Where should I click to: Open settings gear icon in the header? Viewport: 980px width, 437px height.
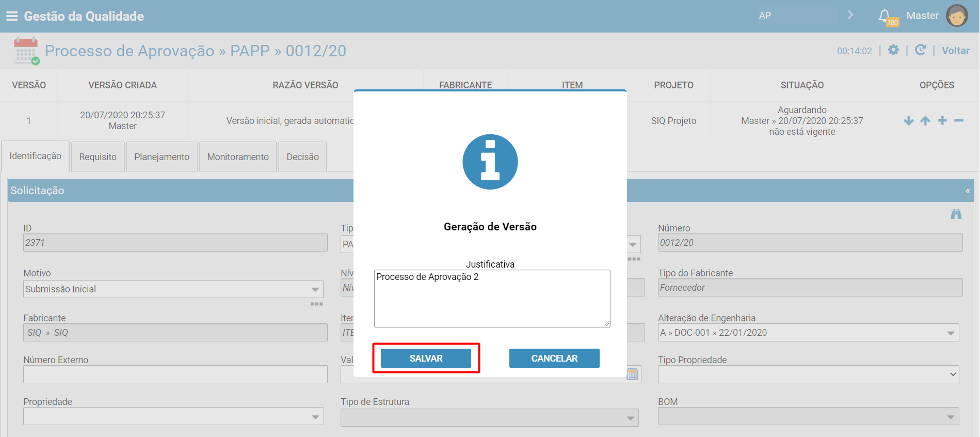coord(893,50)
